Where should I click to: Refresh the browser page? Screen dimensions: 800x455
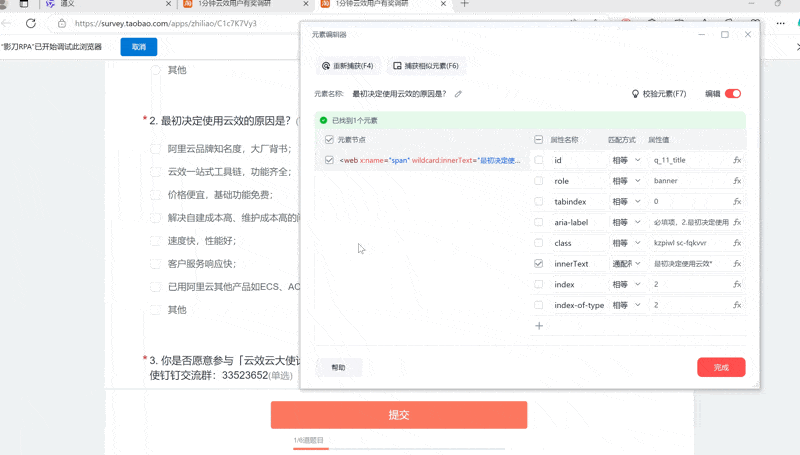31,23
